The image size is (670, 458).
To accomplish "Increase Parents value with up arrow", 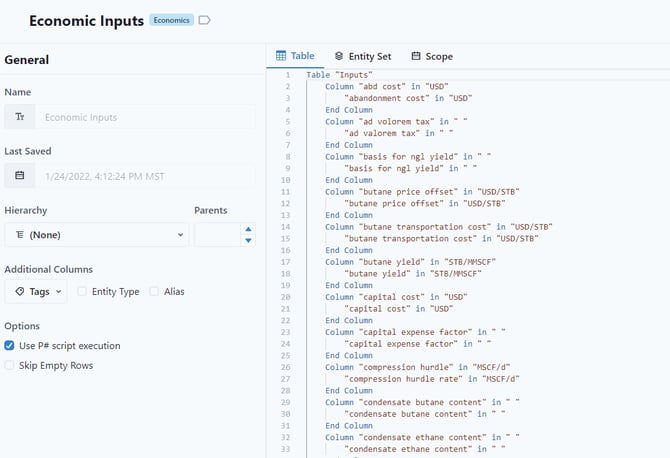I will click(x=248, y=229).
